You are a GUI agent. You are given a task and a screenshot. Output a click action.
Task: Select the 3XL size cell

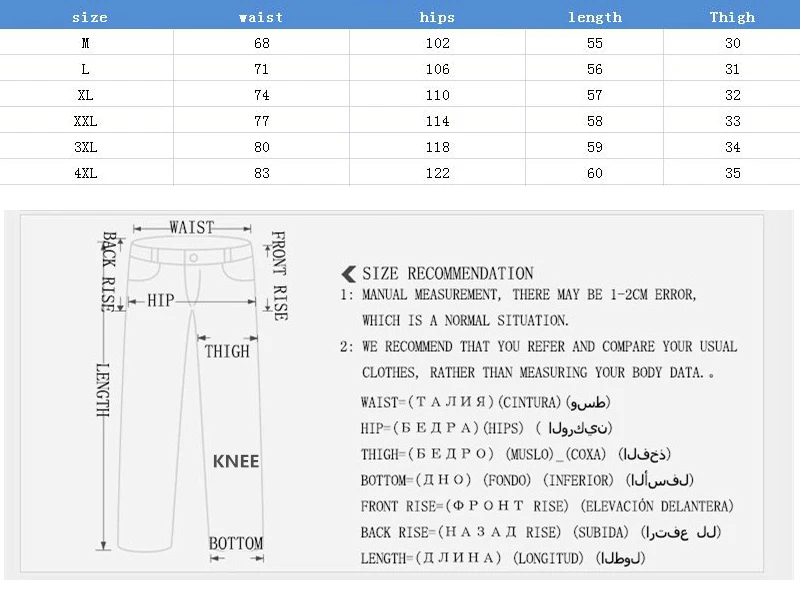[x=85, y=147]
